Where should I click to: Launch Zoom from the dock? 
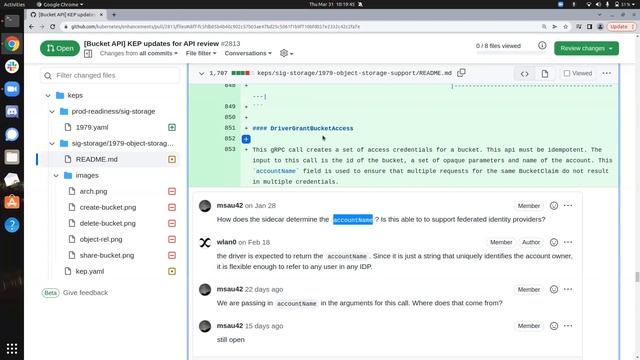pyautogui.click(x=12, y=89)
